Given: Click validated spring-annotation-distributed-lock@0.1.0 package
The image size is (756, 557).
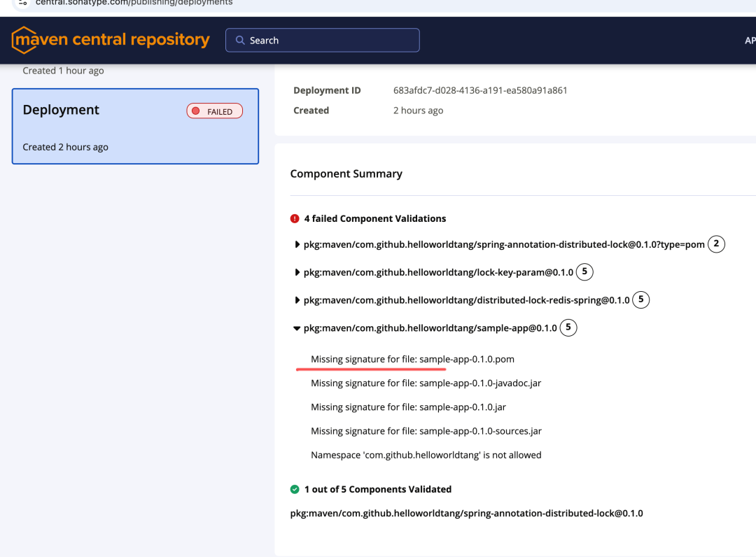Looking at the screenshot, I should click(x=466, y=514).
